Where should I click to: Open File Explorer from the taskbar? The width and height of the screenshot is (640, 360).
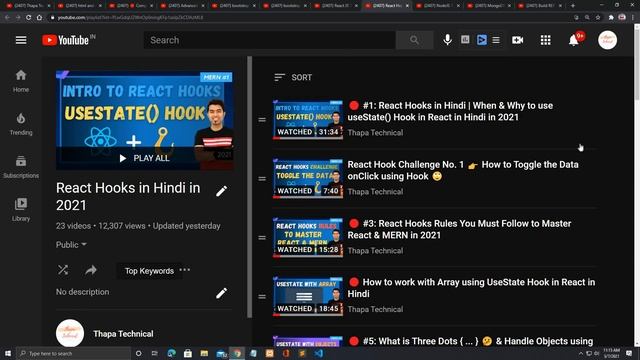coord(204,353)
